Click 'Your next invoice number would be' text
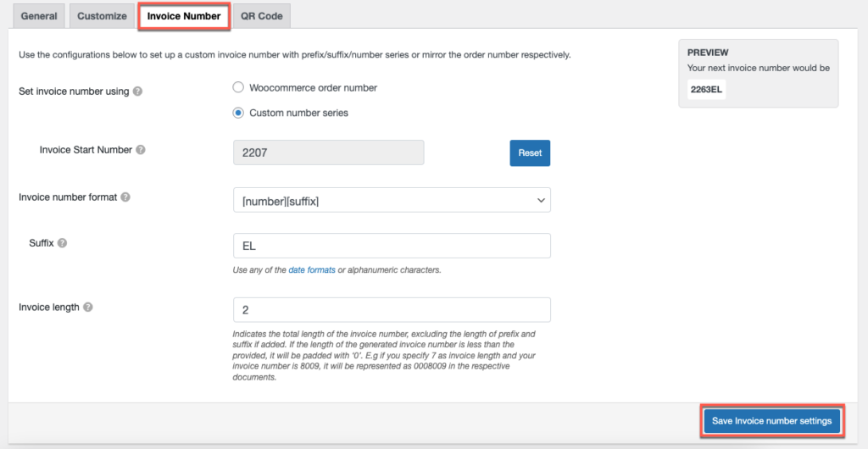868x449 pixels. 759,68
